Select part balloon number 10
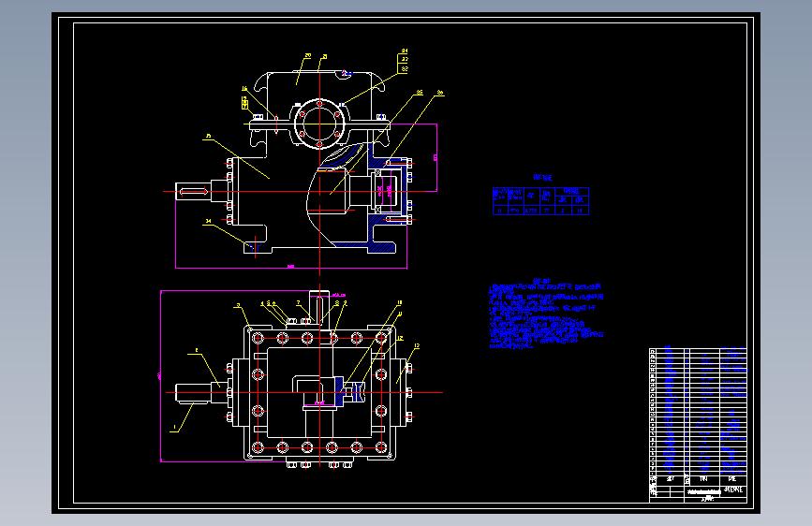The width and height of the screenshot is (812, 526). pyautogui.click(x=399, y=303)
